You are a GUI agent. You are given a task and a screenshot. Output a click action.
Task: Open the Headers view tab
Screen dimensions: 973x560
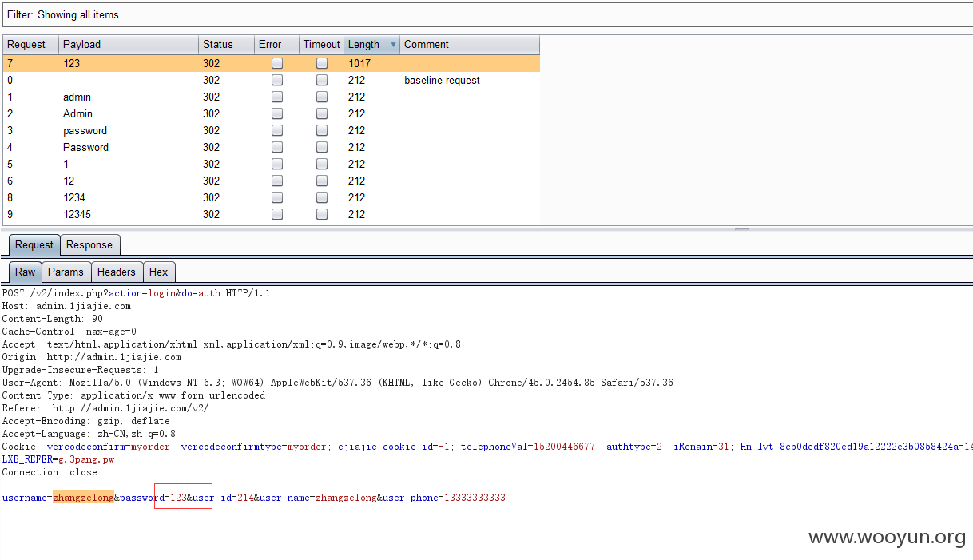117,272
